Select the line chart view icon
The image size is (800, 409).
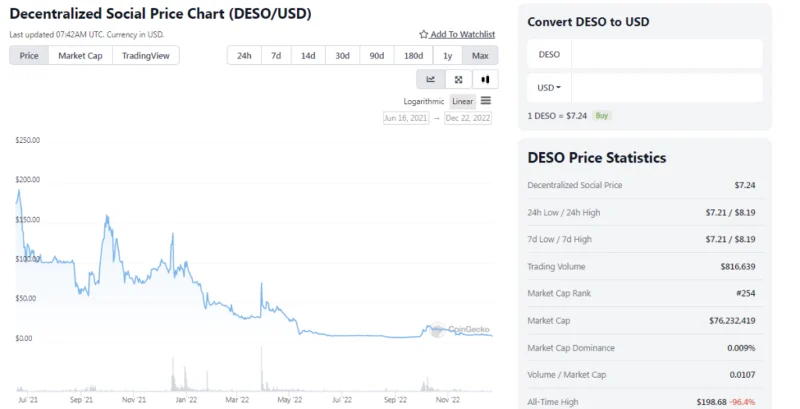[x=431, y=80]
